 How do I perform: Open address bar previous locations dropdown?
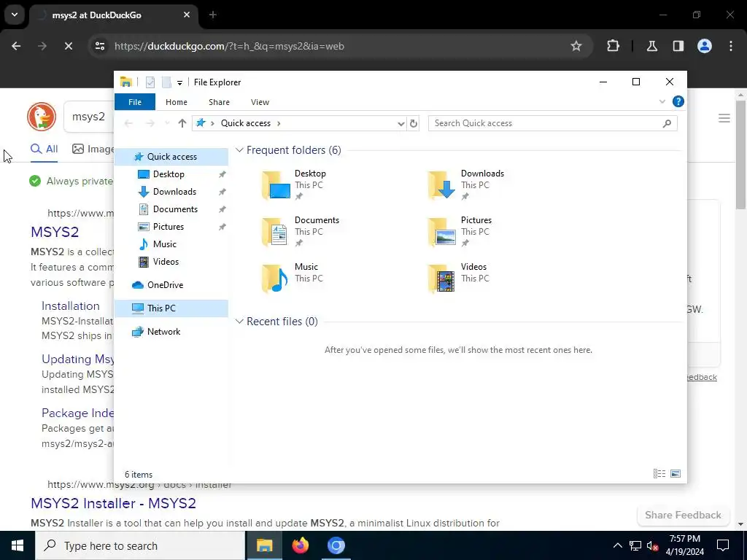point(400,123)
